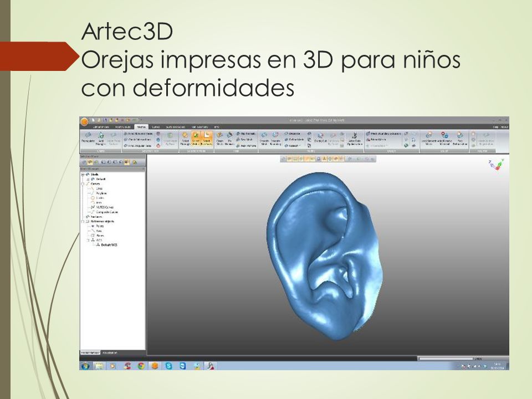Collapse the Curves tree node

(83, 184)
